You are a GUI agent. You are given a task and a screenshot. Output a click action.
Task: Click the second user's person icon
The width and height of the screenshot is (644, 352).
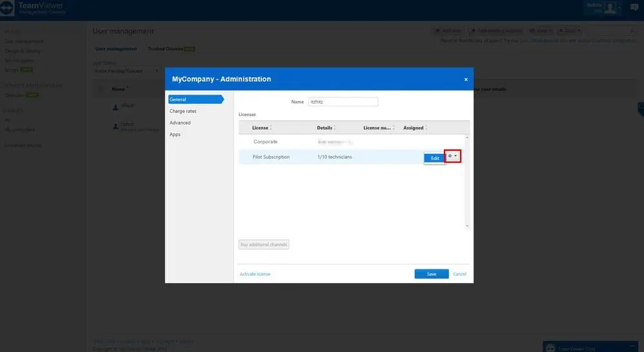116,126
